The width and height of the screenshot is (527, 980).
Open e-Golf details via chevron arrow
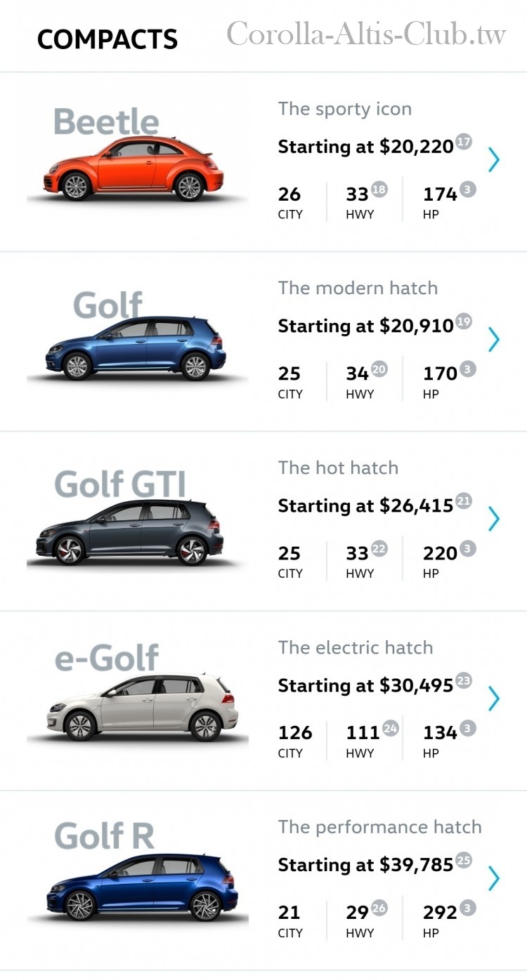pyautogui.click(x=494, y=698)
